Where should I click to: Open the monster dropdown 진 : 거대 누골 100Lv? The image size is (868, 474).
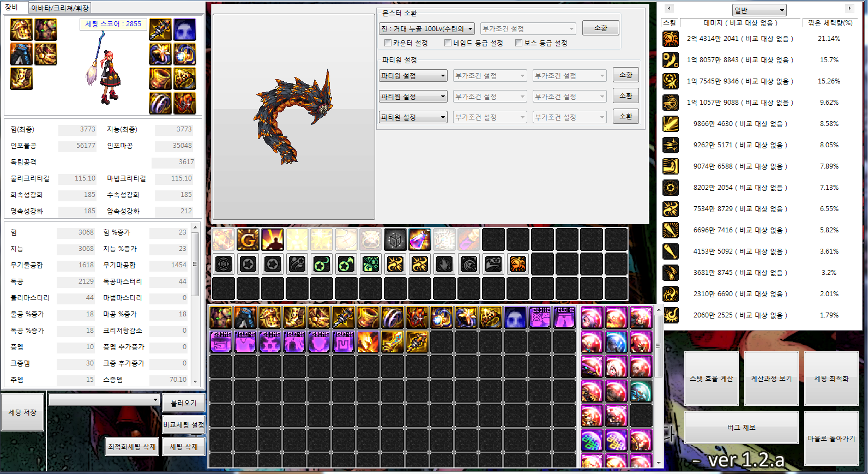tap(427, 29)
